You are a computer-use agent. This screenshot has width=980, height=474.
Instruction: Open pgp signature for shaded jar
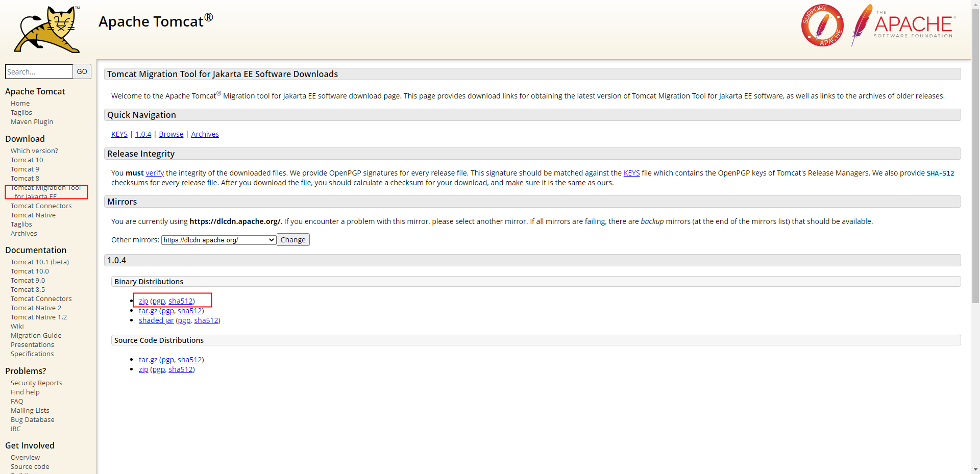[x=184, y=320]
